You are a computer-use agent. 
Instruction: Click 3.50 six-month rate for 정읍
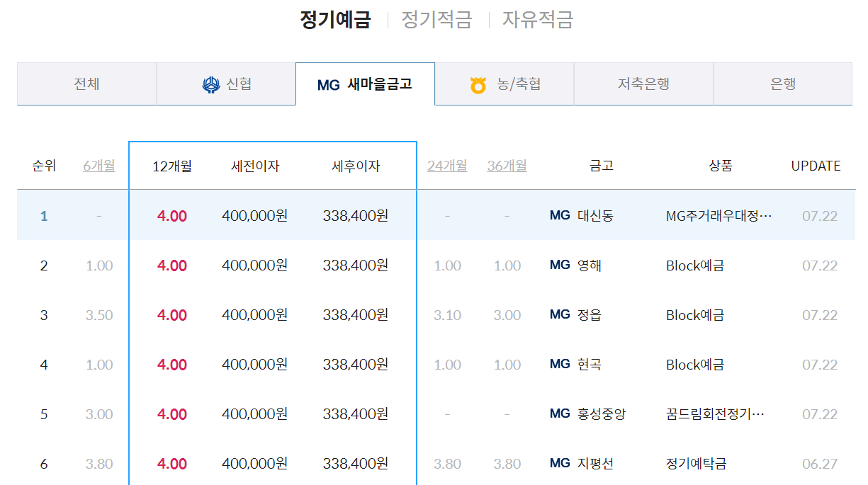(x=99, y=315)
